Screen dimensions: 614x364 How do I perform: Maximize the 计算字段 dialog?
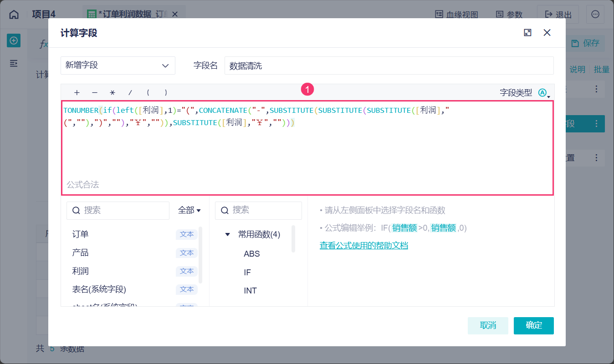[528, 33]
